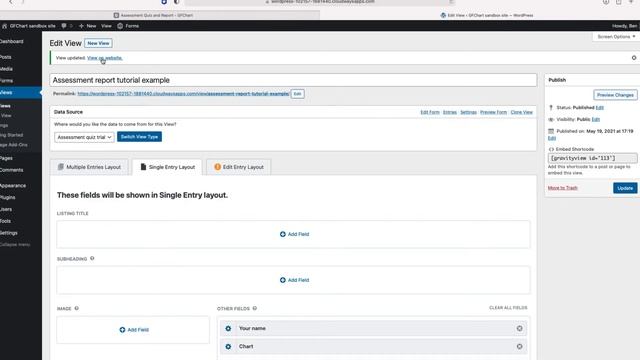This screenshot has width=640, height=360.
Task: Open Tools in the sidebar
Action: coord(5,221)
